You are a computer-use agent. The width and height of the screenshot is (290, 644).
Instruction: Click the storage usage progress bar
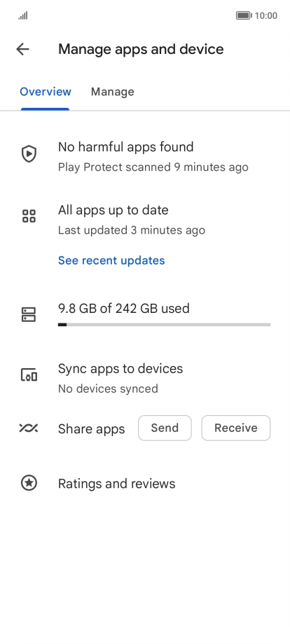tap(165, 325)
